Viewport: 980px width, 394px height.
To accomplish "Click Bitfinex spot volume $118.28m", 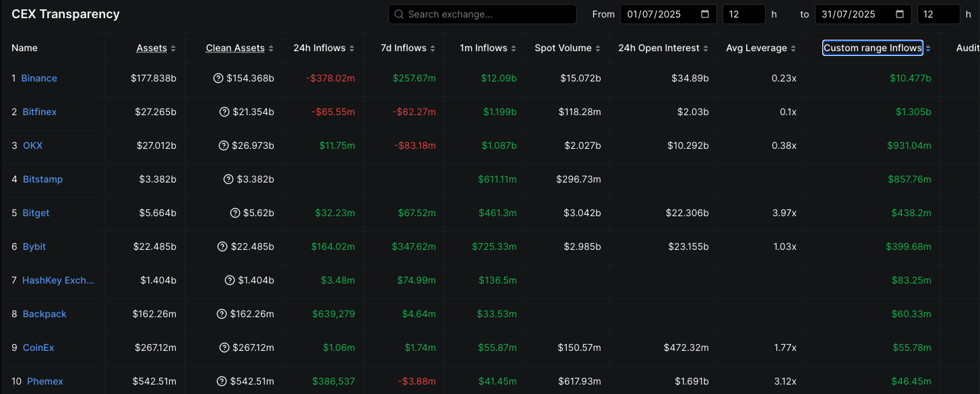I will coord(580,112).
